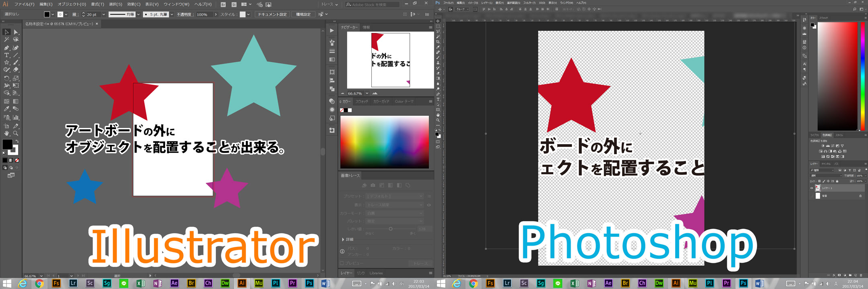
Task: Open the 効果(C) menu in Illustrator
Action: (x=134, y=4)
